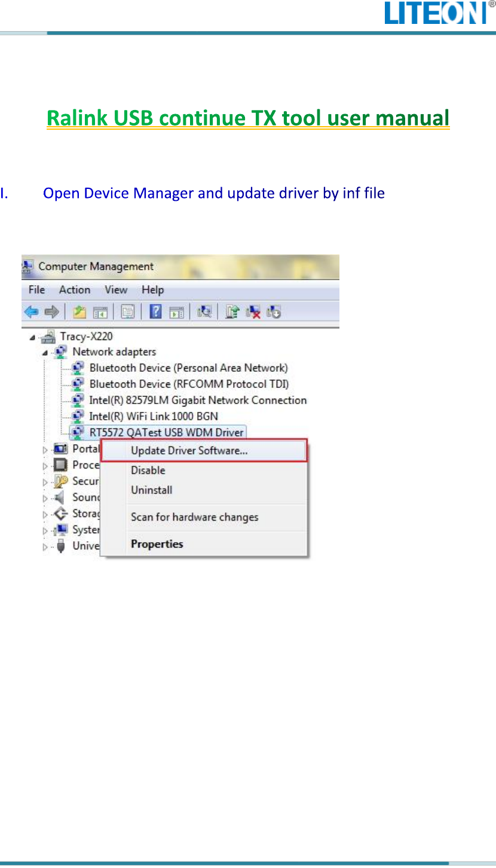Toggle the Show/Hide Console Tree toolbar icon
This screenshot has height=868, width=496.
[99, 311]
